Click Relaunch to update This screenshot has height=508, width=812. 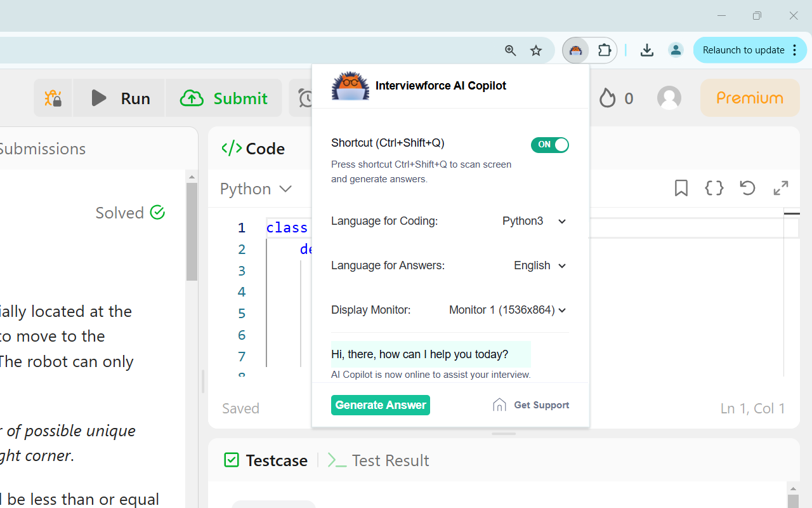(x=743, y=50)
